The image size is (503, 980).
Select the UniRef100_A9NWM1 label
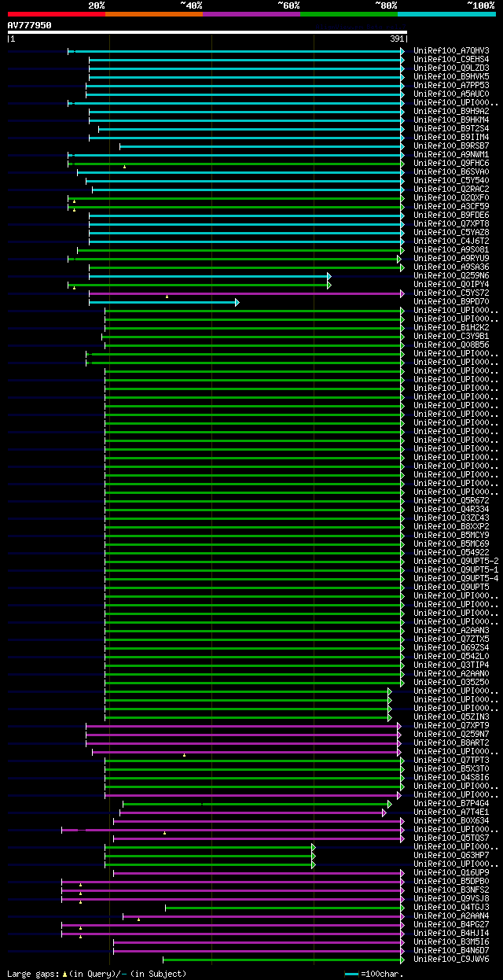(451, 154)
